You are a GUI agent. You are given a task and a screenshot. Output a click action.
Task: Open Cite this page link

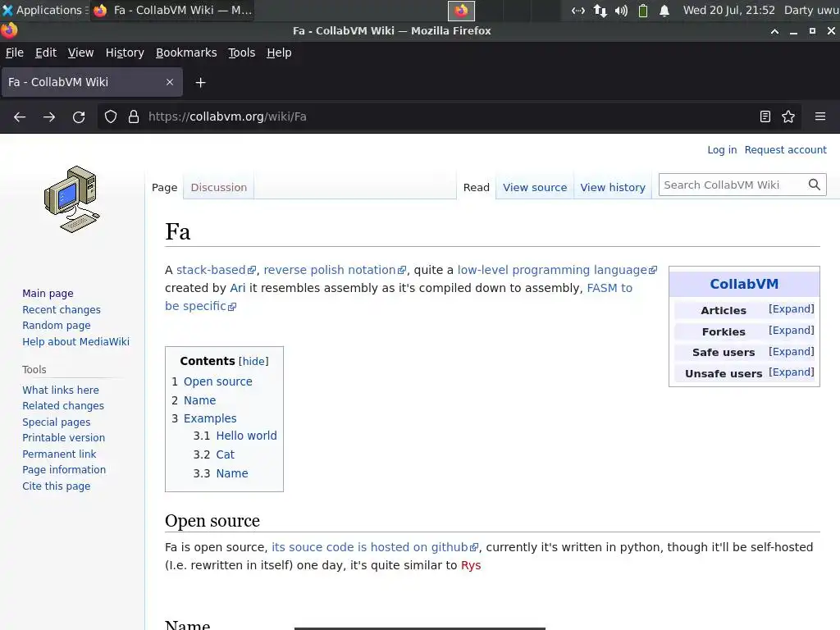57,486
